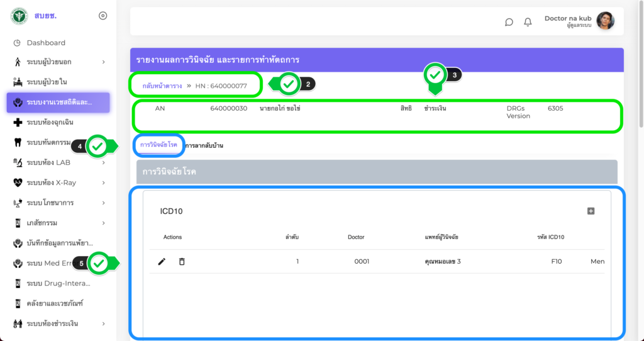This screenshot has height=341, width=644.
Task: Expand ระบบห้อง LAB submenu chevron
Action: click(103, 163)
